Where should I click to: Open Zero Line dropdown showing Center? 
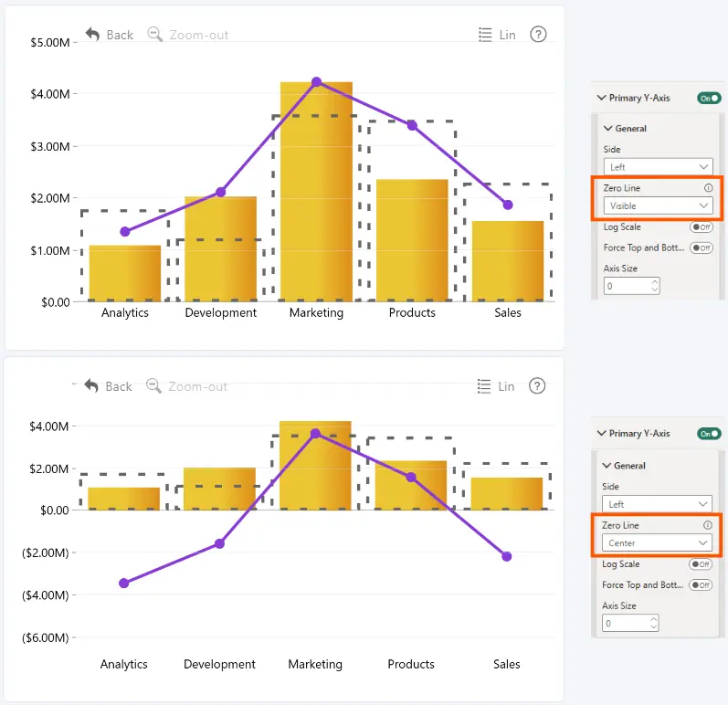657,543
